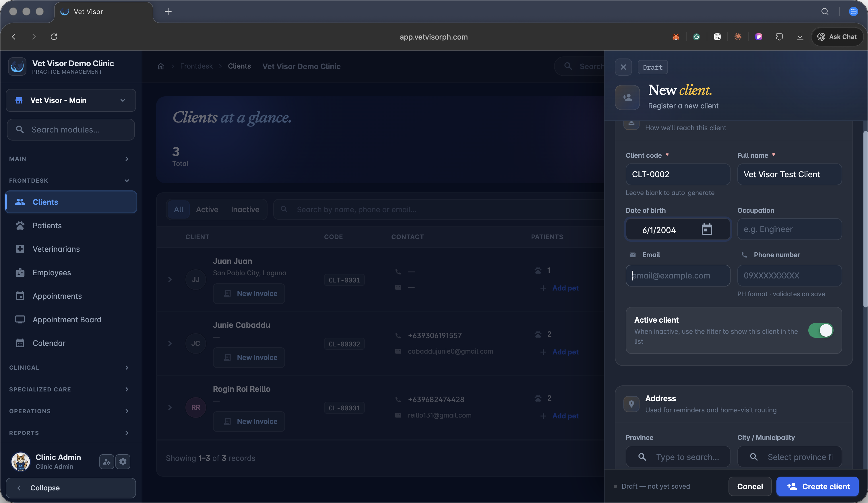Add pet for Junie Cabaddu
868x503 pixels.
coord(559,352)
